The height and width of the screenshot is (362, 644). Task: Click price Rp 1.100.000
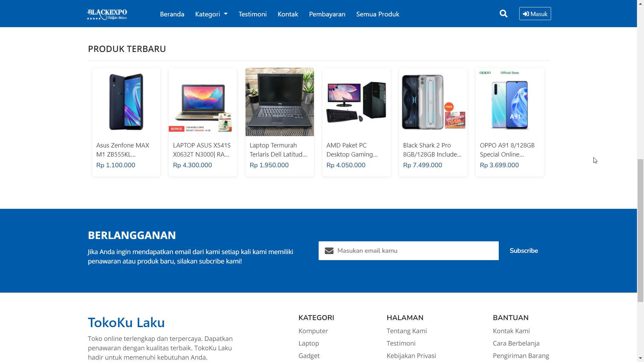coord(116,165)
